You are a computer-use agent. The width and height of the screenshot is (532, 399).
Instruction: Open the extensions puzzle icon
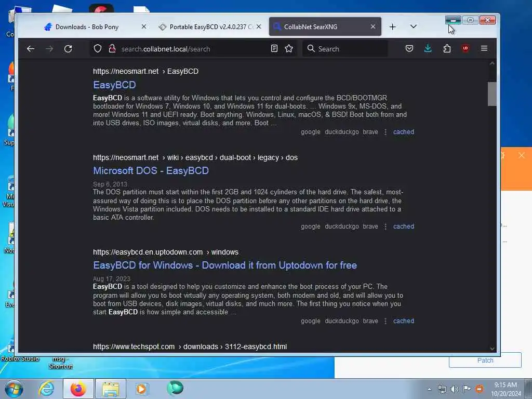coord(447,48)
